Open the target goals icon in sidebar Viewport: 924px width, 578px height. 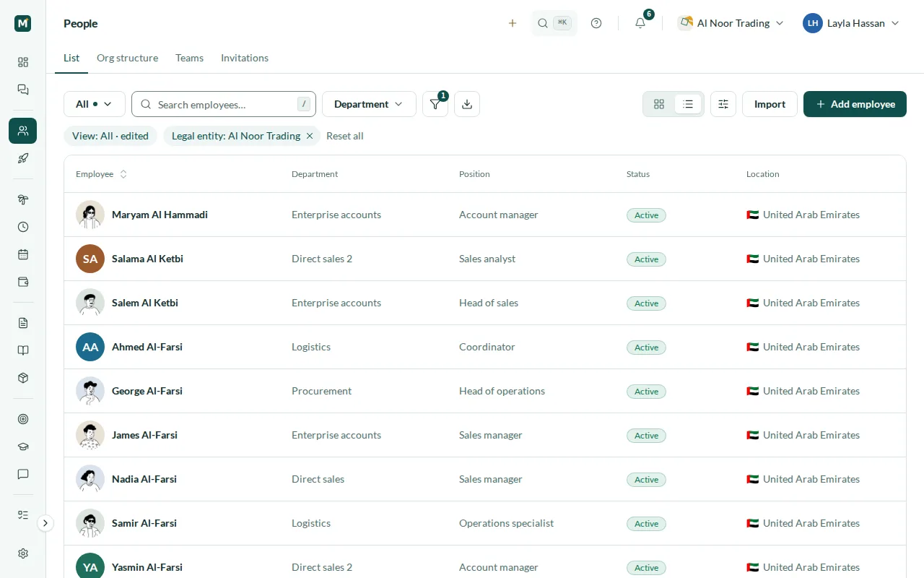(23, 419)
